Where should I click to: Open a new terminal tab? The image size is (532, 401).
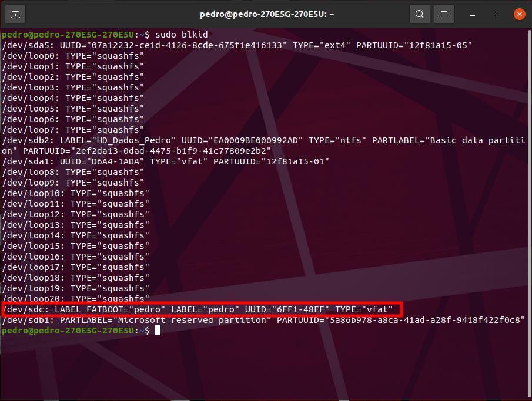pos(15,14)
